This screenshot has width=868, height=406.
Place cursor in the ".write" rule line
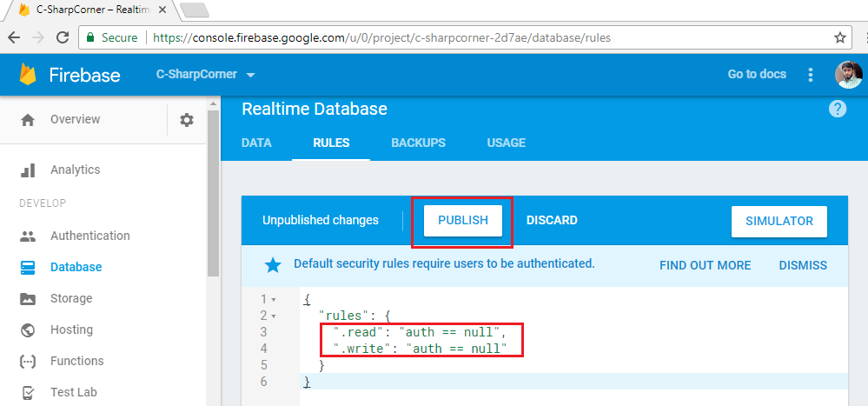tap(421, 349)
